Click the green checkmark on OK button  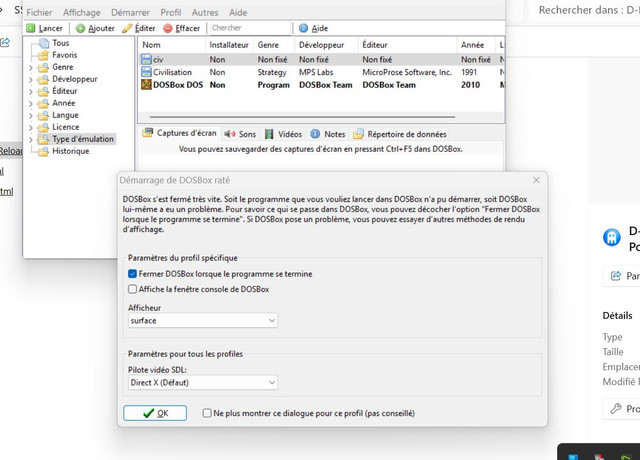149,413
